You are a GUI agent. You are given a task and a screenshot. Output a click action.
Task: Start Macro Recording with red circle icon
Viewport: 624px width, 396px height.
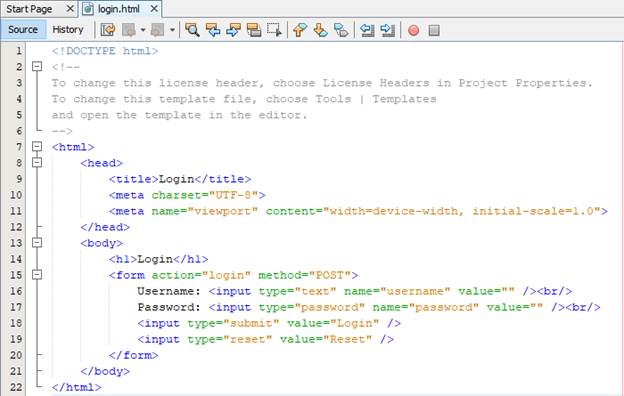413,30
